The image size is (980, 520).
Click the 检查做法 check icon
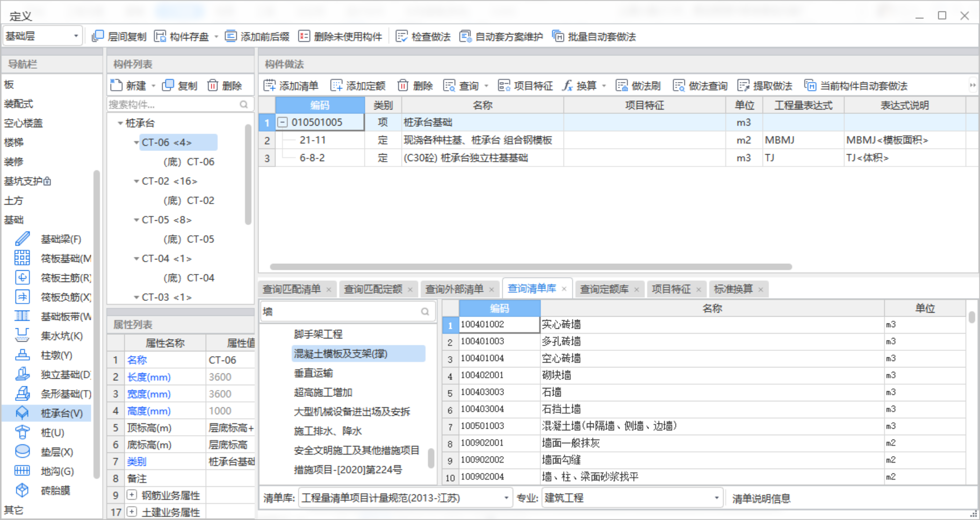(x=401, y=36)
